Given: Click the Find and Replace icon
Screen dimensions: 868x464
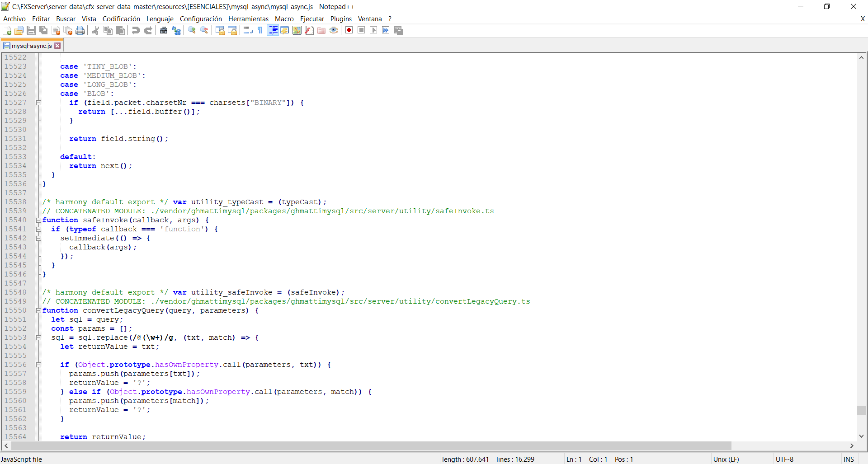Looking at the screenshot, I should (x=176, y=30).
